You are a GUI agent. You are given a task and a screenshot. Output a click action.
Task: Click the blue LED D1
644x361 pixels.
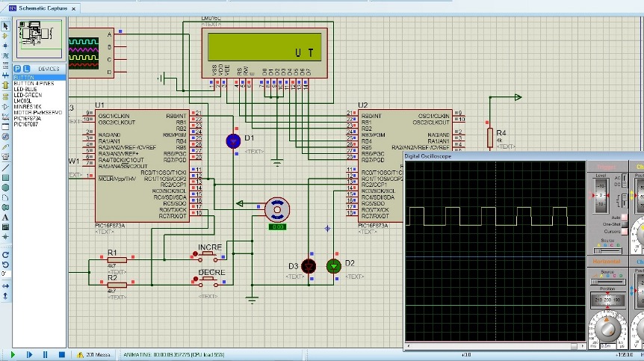(233, 141)
